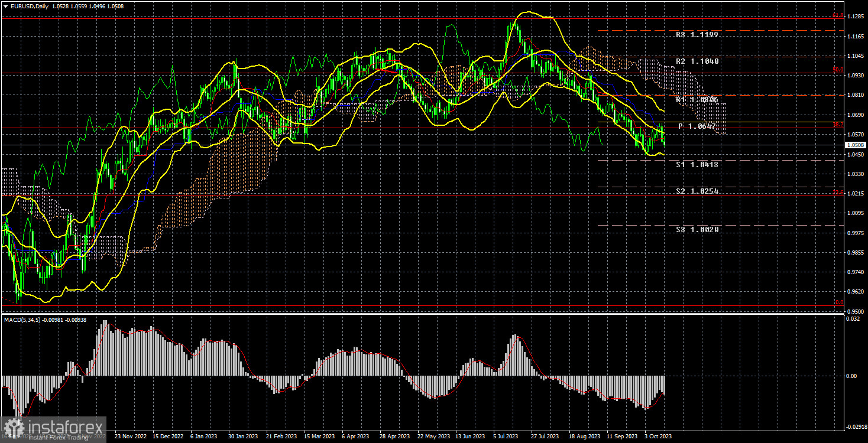868x443 pixels.
Task: Click the 23.6 Fibonacci level label
Action: pyautogui.click(x=838, y=193)
